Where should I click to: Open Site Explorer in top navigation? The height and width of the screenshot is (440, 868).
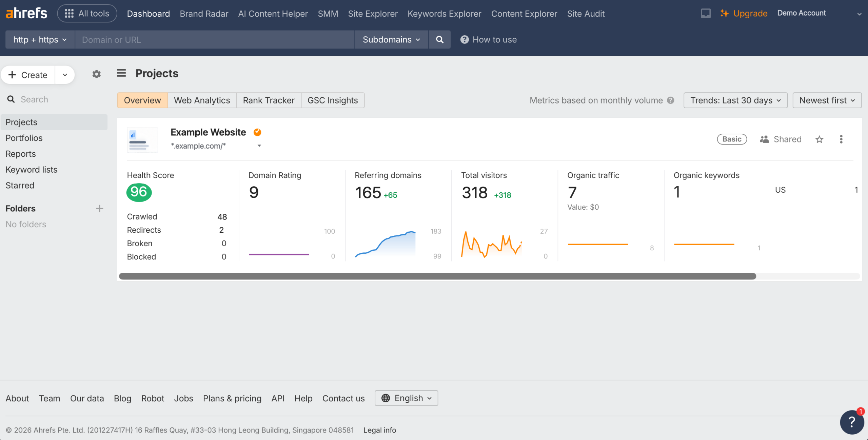[x=373, y=14]
